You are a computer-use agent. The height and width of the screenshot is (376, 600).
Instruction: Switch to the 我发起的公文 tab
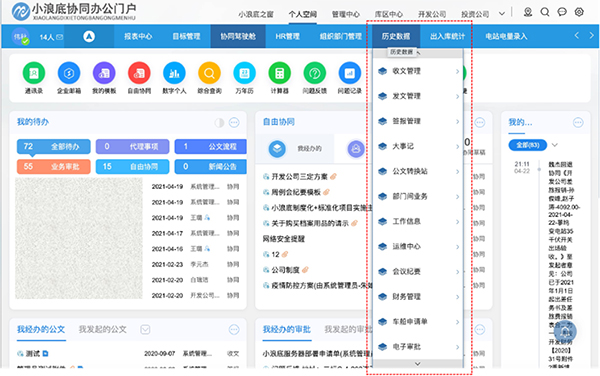pyautogui.click(x=103, y=329)
